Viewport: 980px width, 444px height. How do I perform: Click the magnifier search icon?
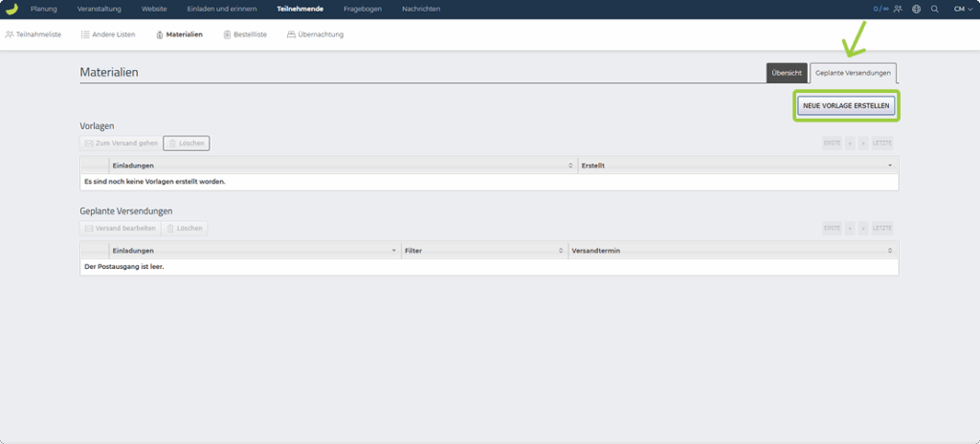pos(935,10)
